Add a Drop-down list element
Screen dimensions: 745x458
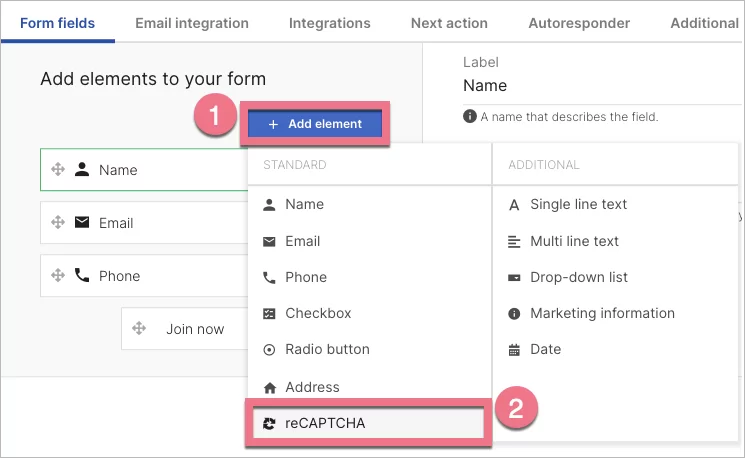click(578, 277)
